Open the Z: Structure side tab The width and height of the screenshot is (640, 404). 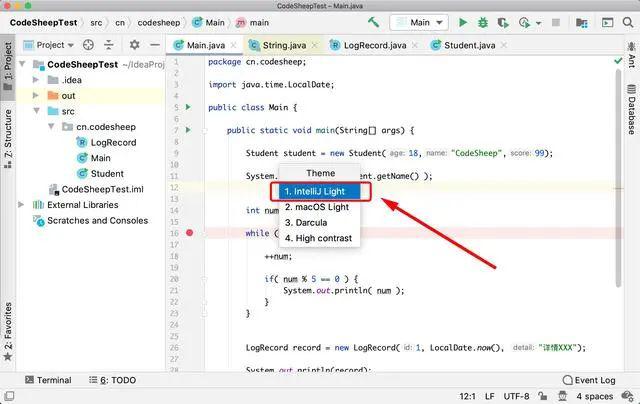tap(8, 139)
